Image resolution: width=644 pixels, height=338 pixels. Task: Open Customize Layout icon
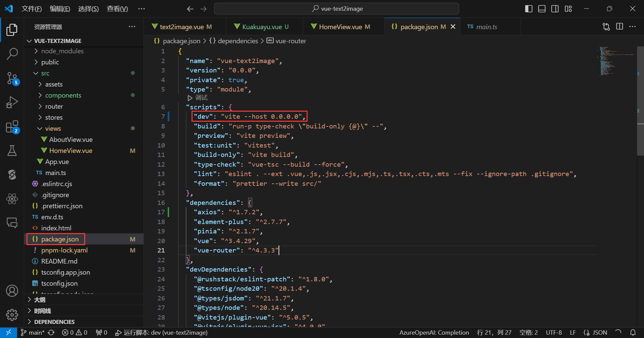click(568, 9)
